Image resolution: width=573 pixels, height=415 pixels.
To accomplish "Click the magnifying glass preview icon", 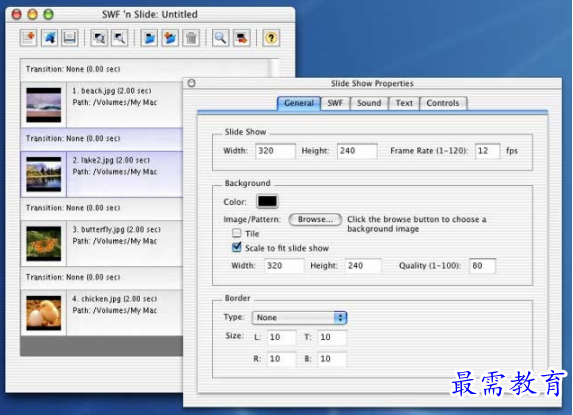I will [x=220, y=38].
